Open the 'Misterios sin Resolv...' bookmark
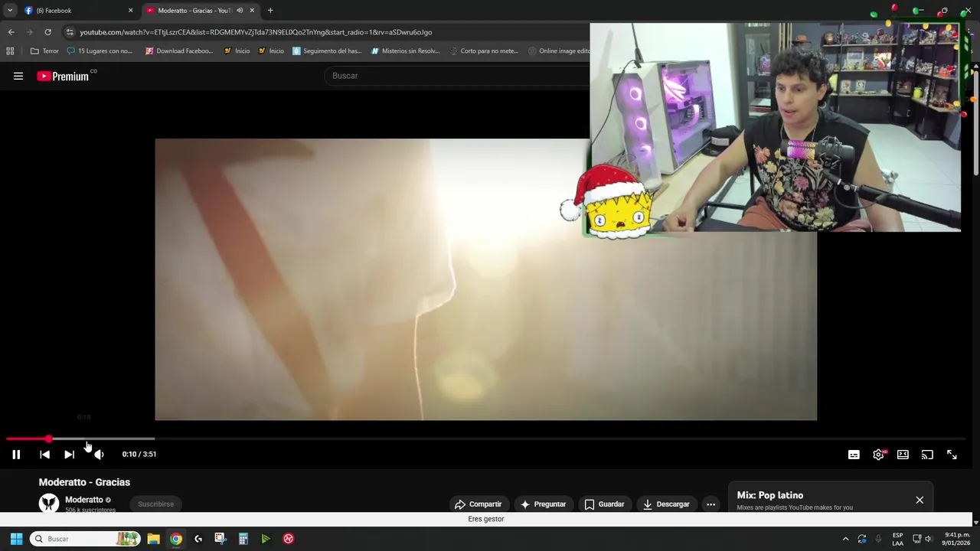 [x=405, y=51]
